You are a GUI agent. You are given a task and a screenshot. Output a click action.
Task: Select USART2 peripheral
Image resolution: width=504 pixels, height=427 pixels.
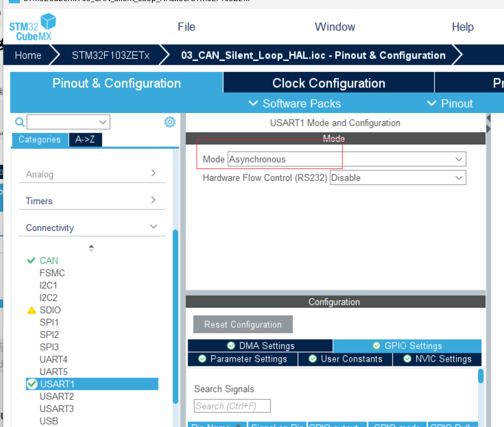[57, 396]
